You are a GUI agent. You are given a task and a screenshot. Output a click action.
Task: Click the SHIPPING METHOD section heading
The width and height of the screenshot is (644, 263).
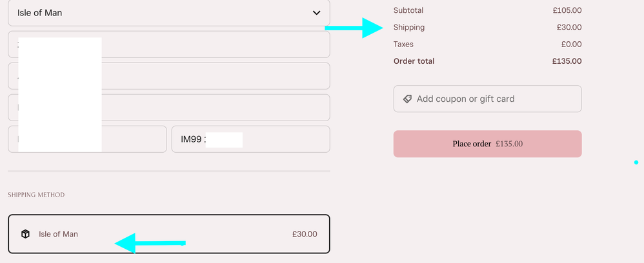(36, 195)
